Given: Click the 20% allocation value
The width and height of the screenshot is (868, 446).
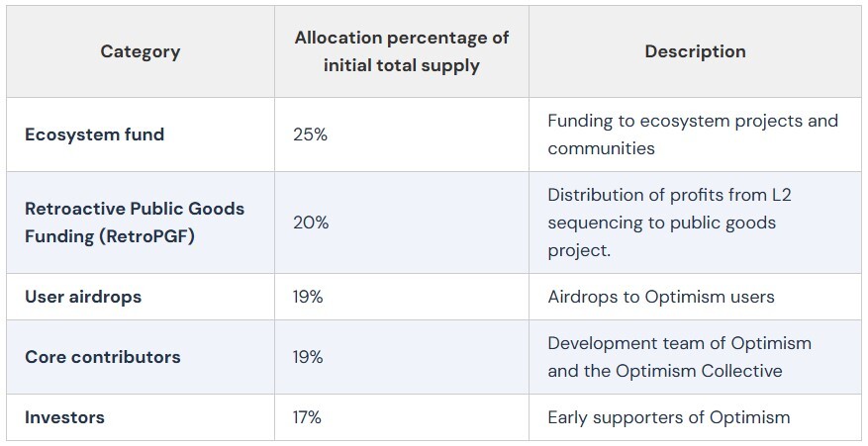Looking at the screenshot, I should coord(311,223).
